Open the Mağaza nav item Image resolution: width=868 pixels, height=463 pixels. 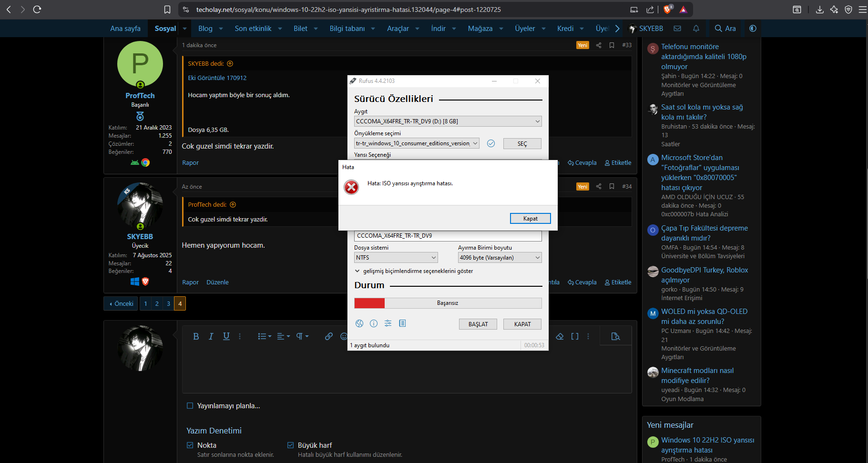480,29
